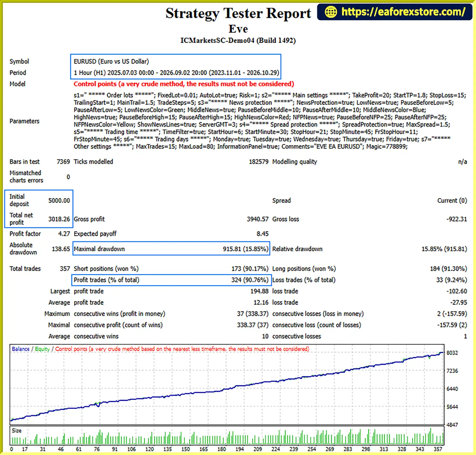476x455 pixels.
Task: Click the Relative drawdown value 15.85% (915.81)
Action: point(444,249)
